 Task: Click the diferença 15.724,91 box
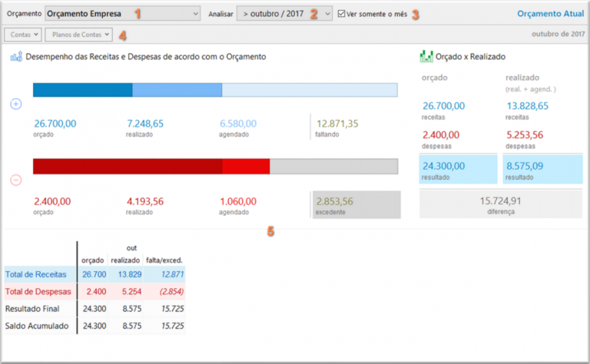pos(500,204)
